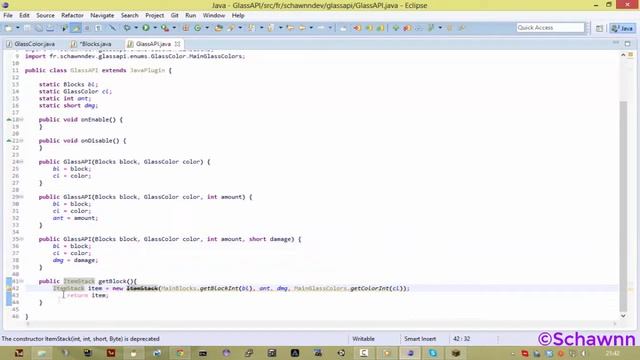Click the Run External Tools icon
Image resolution: width=640 pixels, height=360 pixels.
coord(164,28)
